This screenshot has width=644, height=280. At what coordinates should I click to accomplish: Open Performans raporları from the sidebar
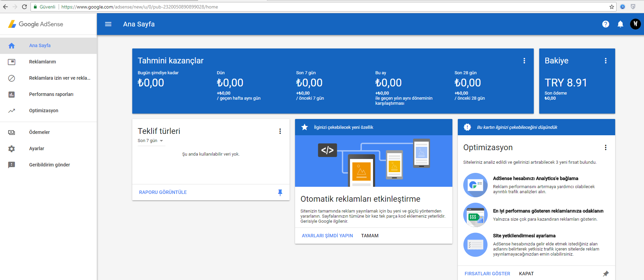coord(48,94)
